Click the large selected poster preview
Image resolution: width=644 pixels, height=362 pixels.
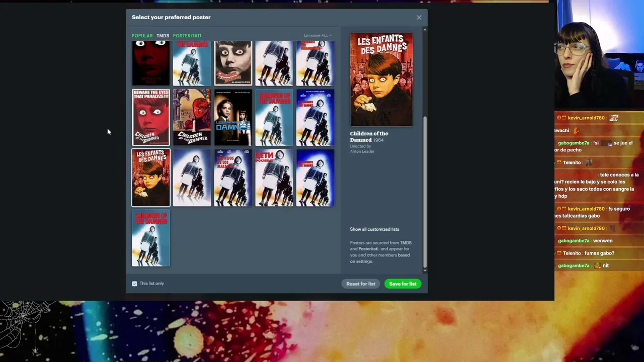[x=381, y=79]
